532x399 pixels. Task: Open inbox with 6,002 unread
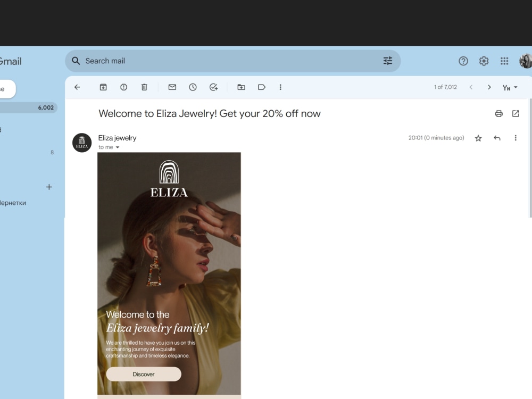(x=29, y=107)
